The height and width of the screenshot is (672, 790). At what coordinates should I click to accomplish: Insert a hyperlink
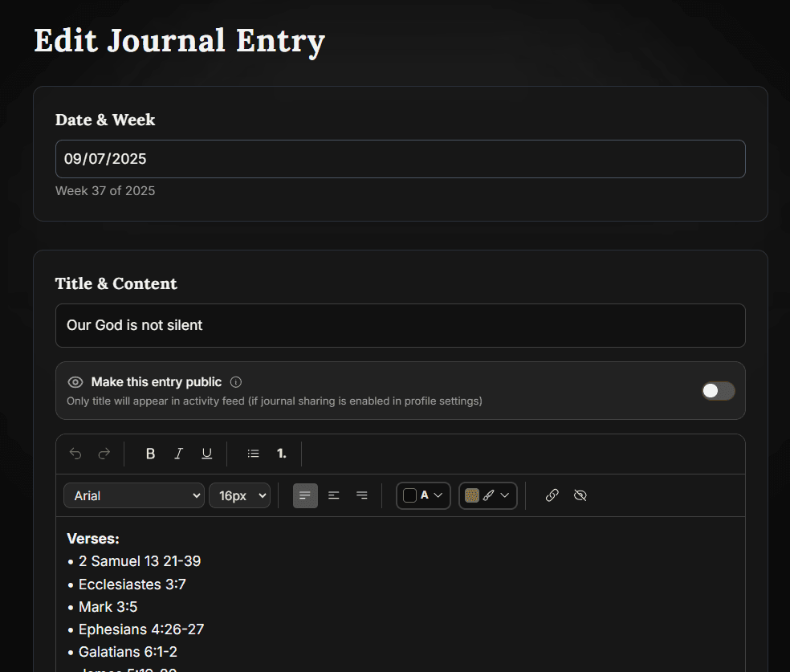552,495
